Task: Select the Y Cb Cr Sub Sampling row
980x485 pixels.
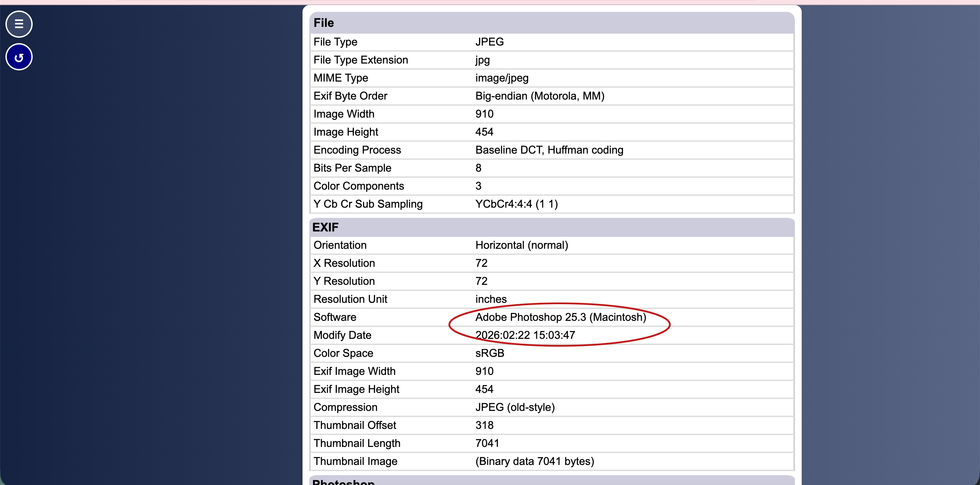Action: pos(516,204)
